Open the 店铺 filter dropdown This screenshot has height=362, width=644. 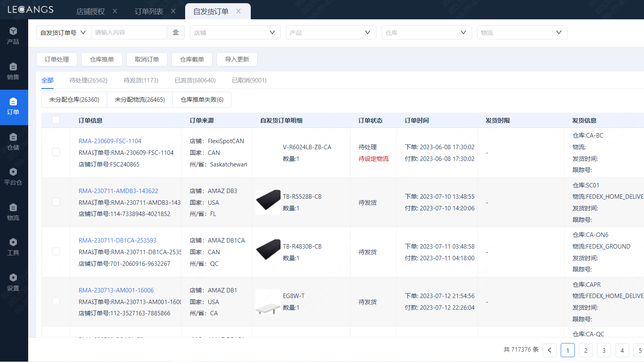tap(235, 33)
